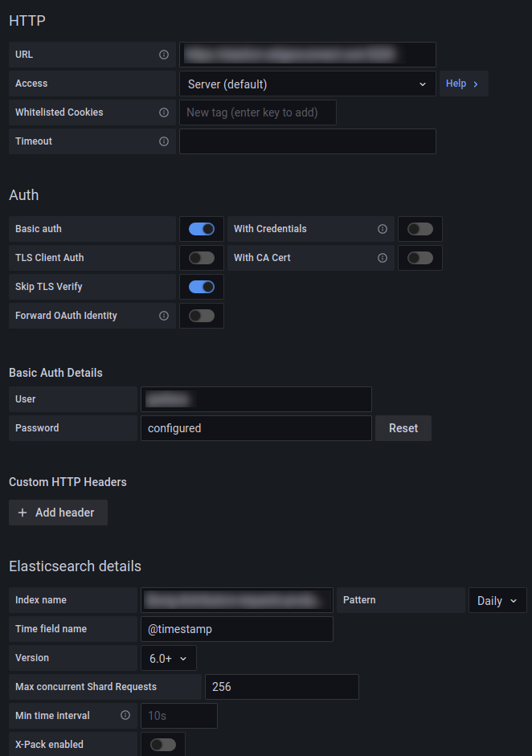Click the Timeout info icon

point(163,141)
